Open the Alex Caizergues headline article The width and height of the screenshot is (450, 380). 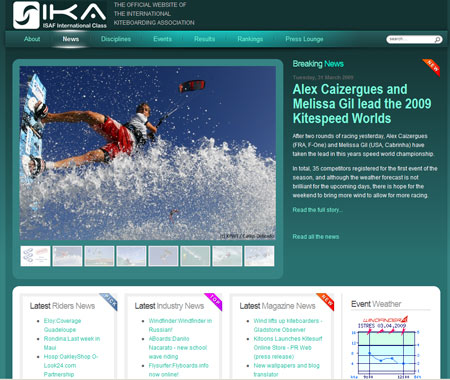pos(362,104)
